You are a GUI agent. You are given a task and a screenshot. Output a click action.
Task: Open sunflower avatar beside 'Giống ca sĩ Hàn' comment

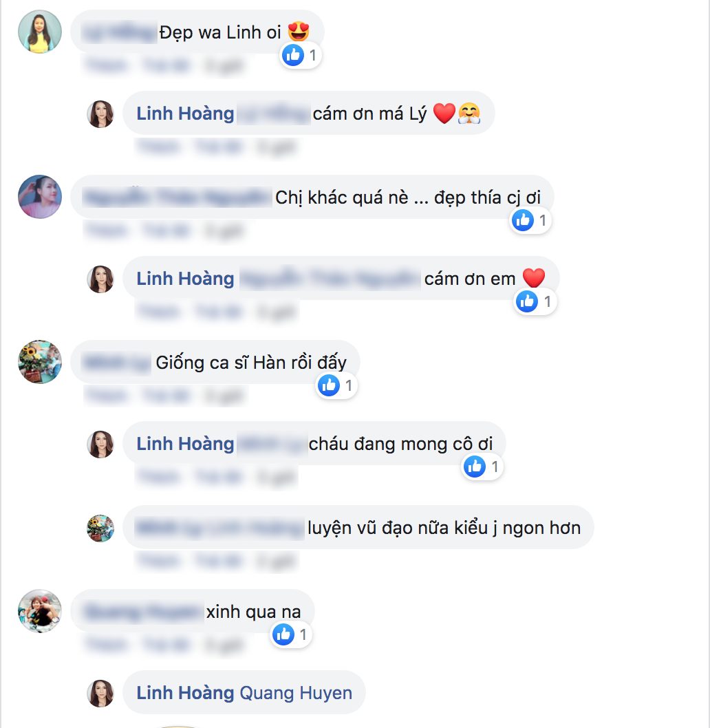pyautogui.click(x=40, y=362)
